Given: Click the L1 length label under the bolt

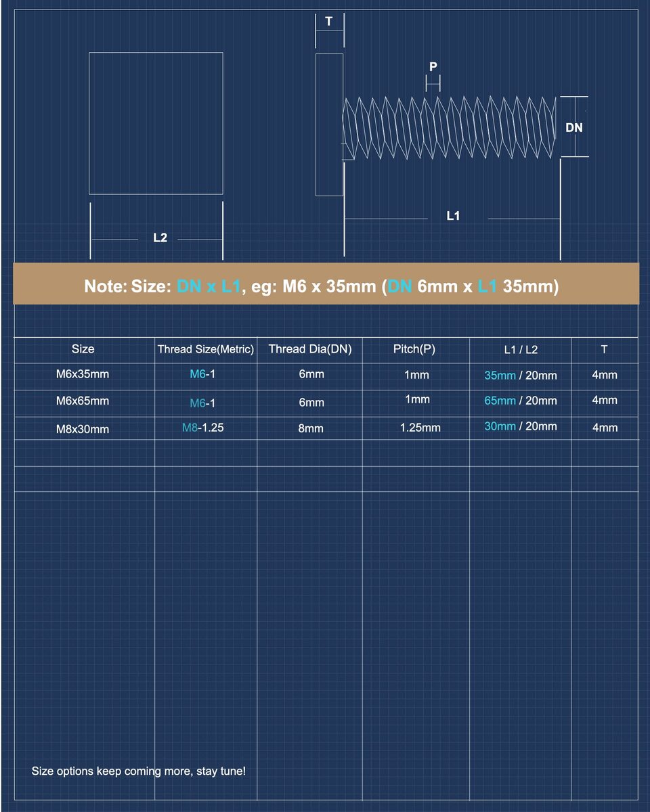Looking at the screenshot, I should coord(453,216).
